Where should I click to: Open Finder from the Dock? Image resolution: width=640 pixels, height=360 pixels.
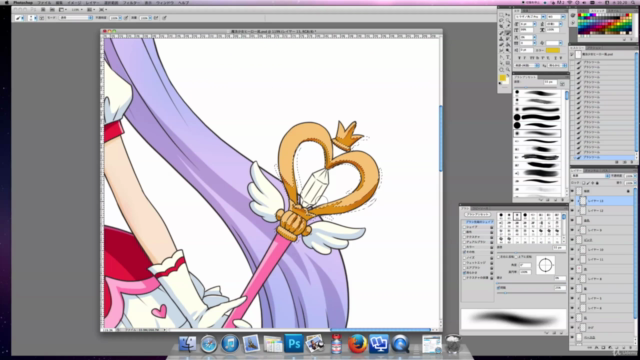tap(187, 343)
